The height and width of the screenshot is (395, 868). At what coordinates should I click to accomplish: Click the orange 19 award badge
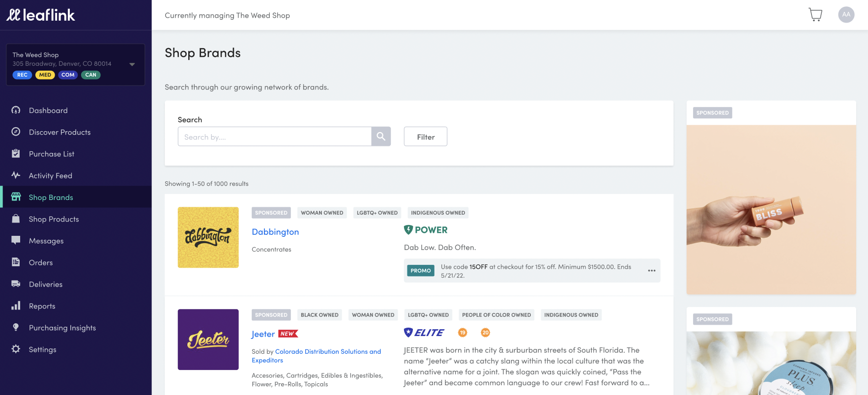(463, 333)
